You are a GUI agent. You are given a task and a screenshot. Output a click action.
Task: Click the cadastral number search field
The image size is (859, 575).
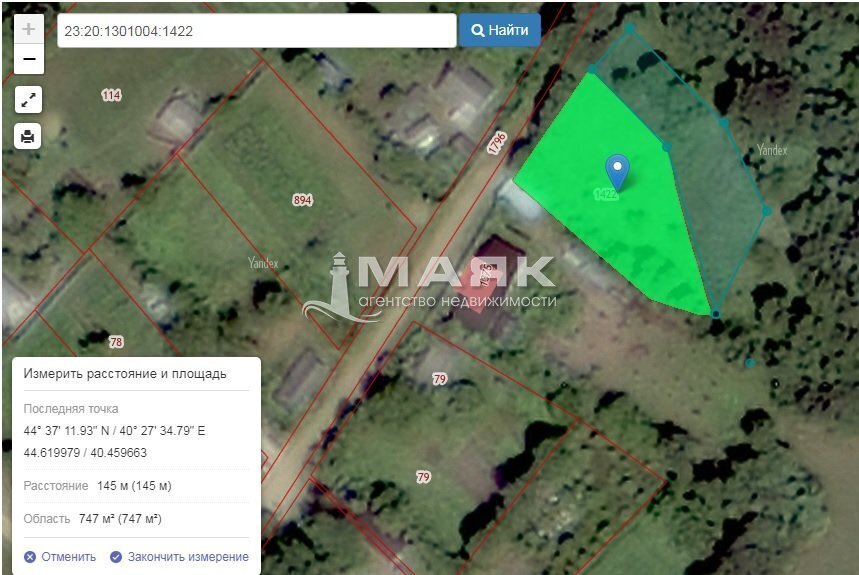pyautogui.click(x=256, y=31)
